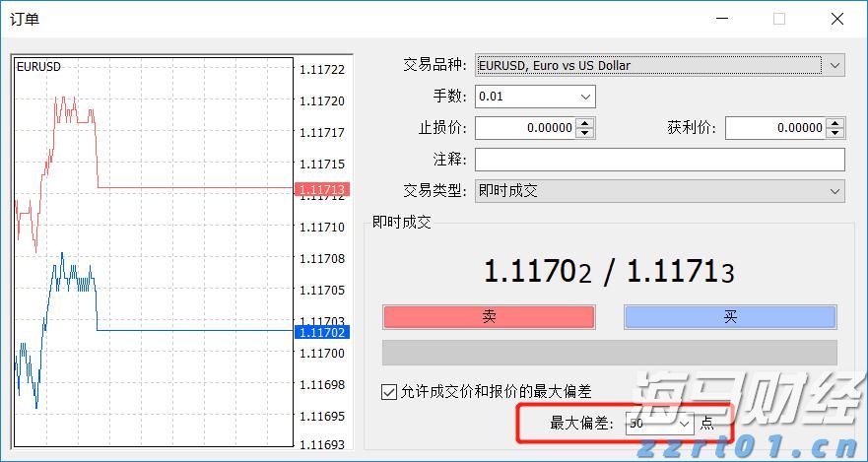
Task: Click the gray status bar below the Sell/Buy buttons
Action: coord(609,353)
